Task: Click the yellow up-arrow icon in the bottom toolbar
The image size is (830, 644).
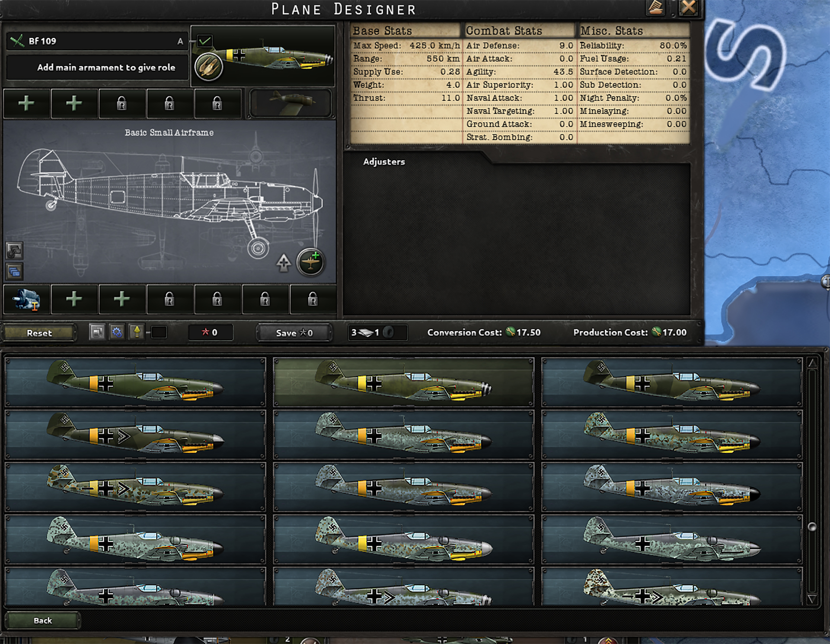Action: point(137,332)
